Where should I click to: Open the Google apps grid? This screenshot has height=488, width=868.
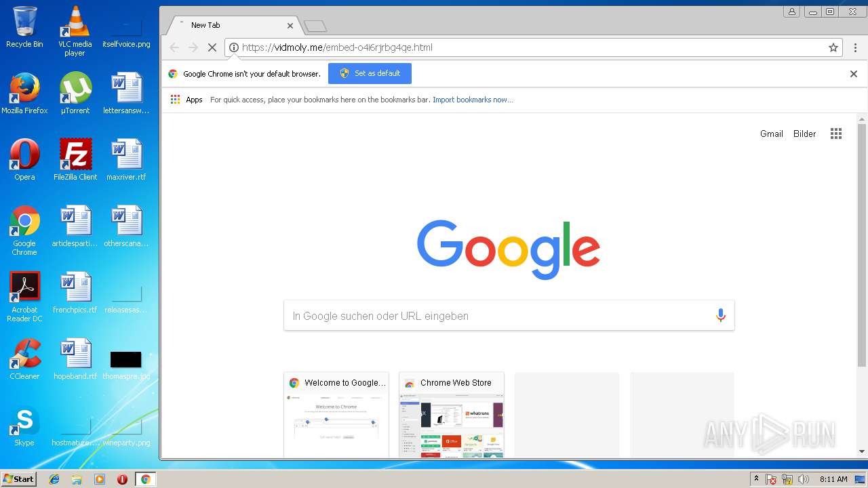tap(836, 134)
